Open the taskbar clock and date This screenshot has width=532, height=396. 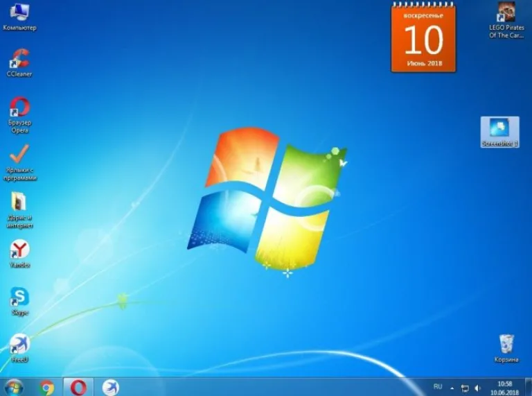[x=504, y=388]
